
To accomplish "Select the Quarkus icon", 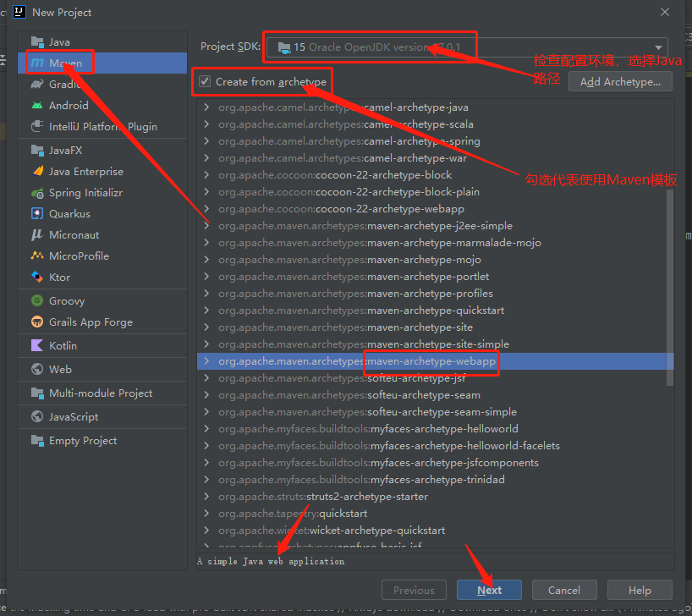I will pyautogui.click(x=37, y=214).
